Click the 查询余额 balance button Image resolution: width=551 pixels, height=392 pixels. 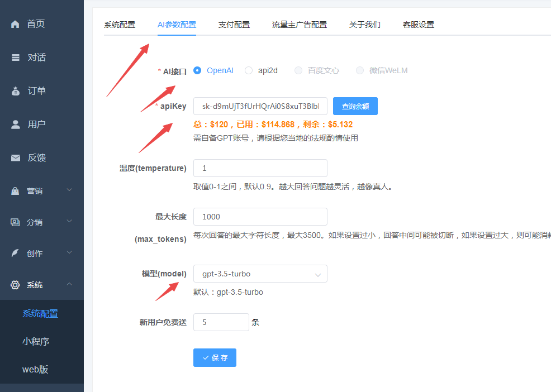355,106
